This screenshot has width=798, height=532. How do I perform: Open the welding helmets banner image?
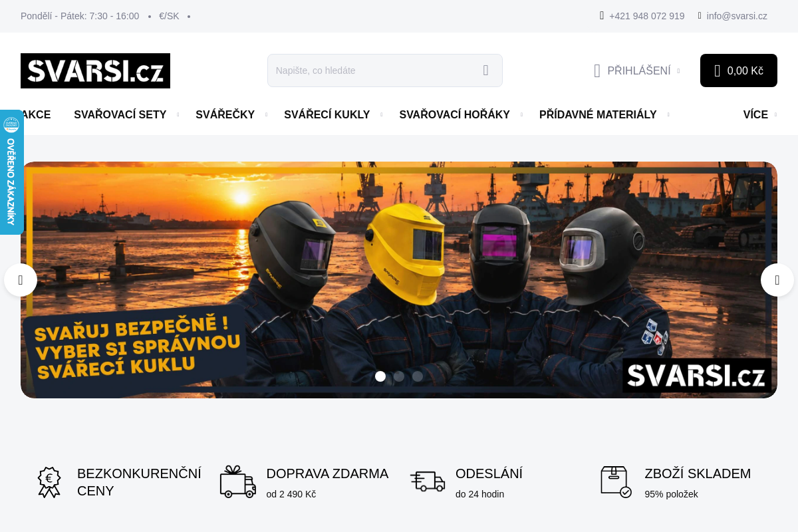[x=399, y=280]
